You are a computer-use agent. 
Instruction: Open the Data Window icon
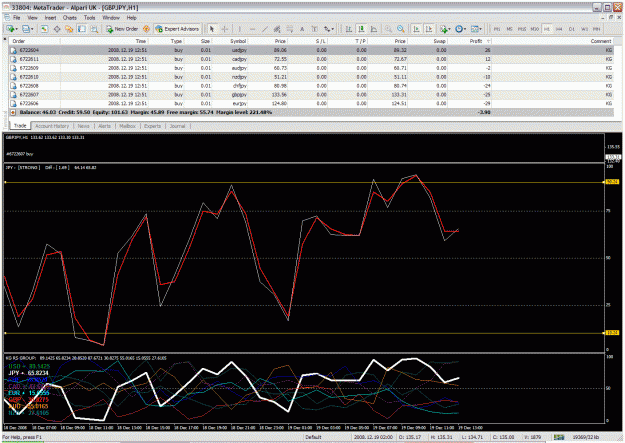[57, 29]
